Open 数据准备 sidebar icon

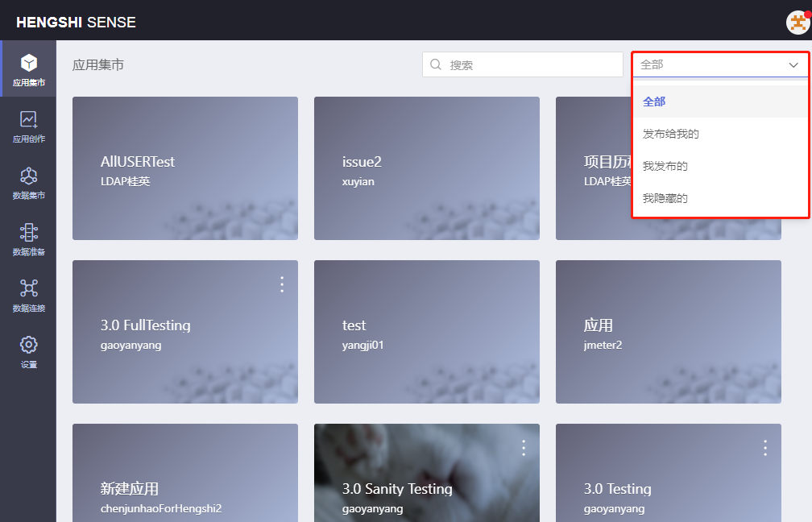click(29, 233)
